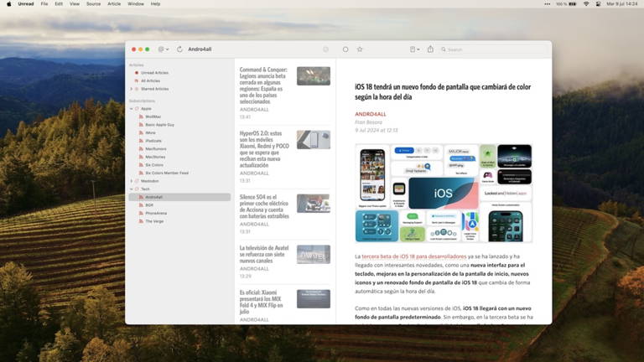Click the feed icon beside BGR
Screen dimensions: 644x362
pos(141,205)
